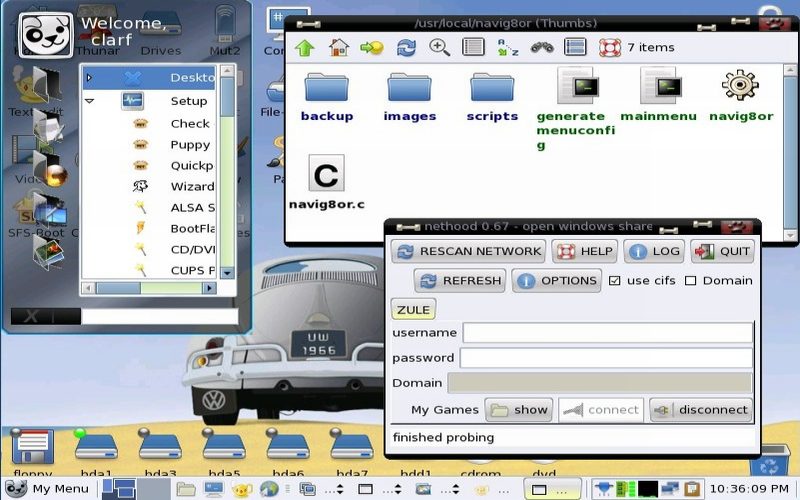Select the generatemenuconfig script file
Viewport: 800px width, 500px height.
(576, 109)
